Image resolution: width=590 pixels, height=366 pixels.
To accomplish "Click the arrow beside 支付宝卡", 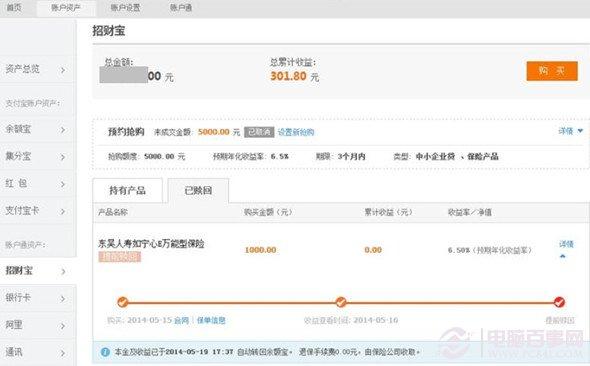I will [x=63, y=211].
